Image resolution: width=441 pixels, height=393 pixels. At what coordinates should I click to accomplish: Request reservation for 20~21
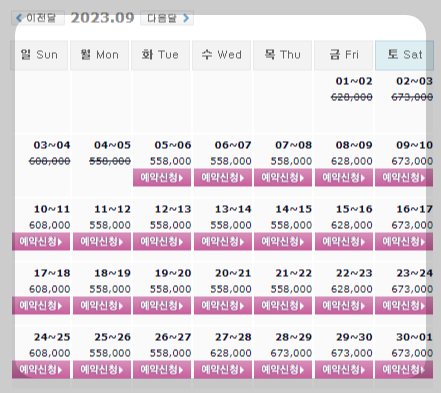pos(223,305)
